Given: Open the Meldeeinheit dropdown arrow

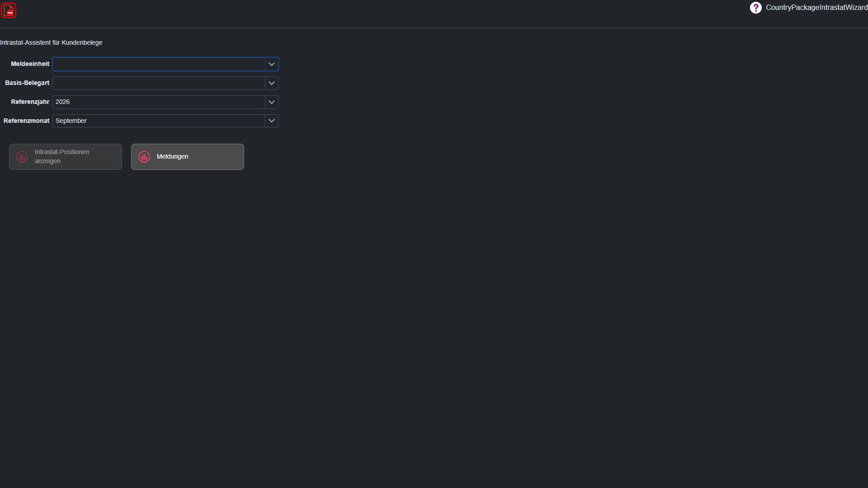Looking at the screenshot, I should [x=271, y=64].
